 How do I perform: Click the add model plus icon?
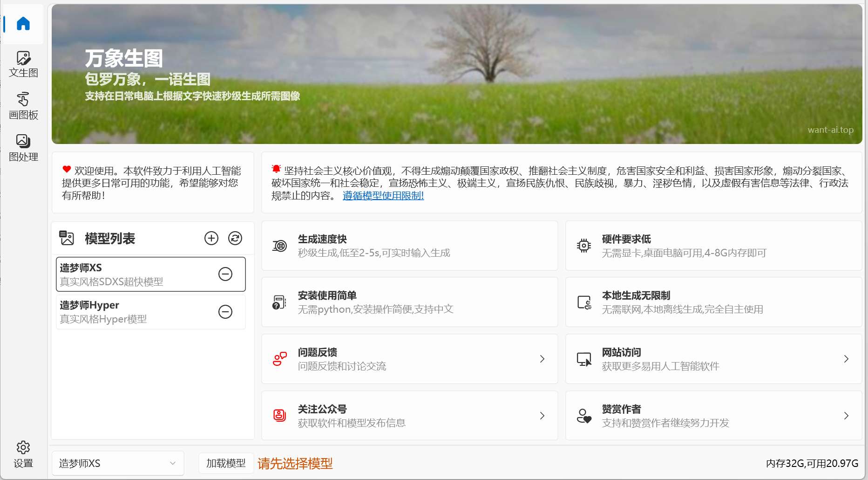pos(211,238)
